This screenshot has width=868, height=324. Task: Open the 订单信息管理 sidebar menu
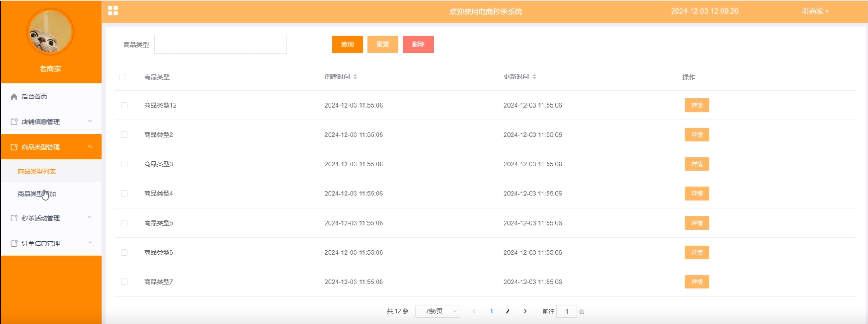[x=51, y=243]
